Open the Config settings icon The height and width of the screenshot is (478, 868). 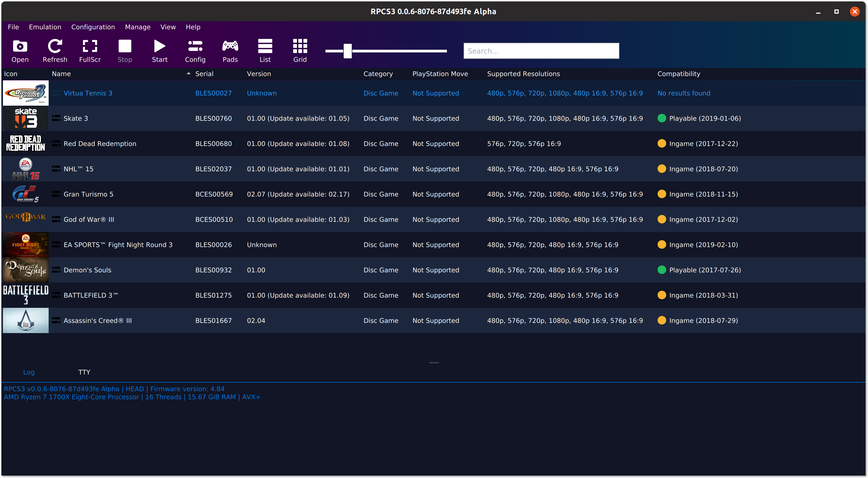point(195,47)
